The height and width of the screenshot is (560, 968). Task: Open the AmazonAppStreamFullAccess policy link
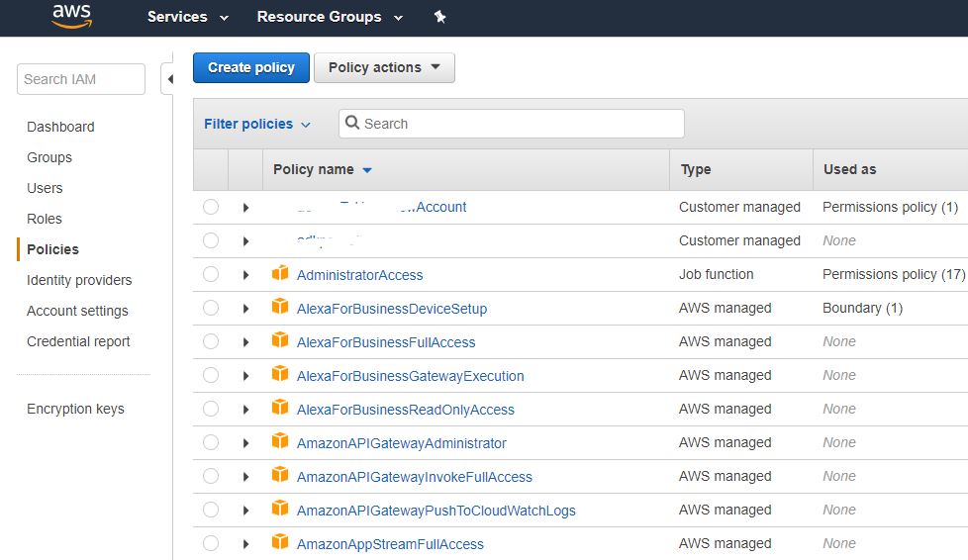[x=390, y=544]
